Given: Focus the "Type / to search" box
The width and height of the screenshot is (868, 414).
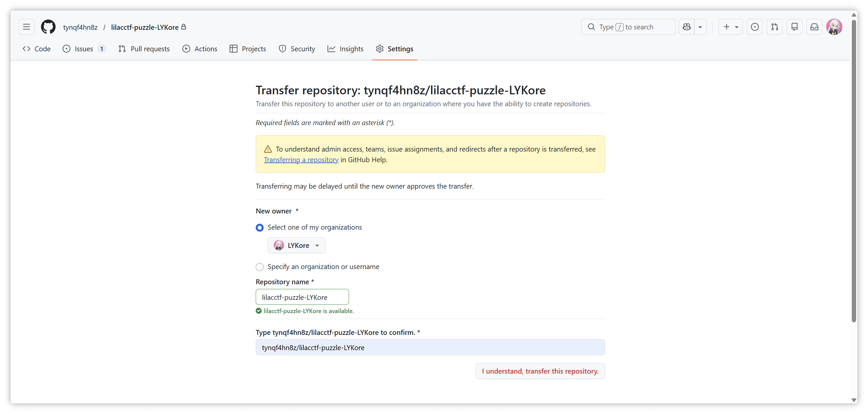Looking at the screenshot, I should coord(628,27).
